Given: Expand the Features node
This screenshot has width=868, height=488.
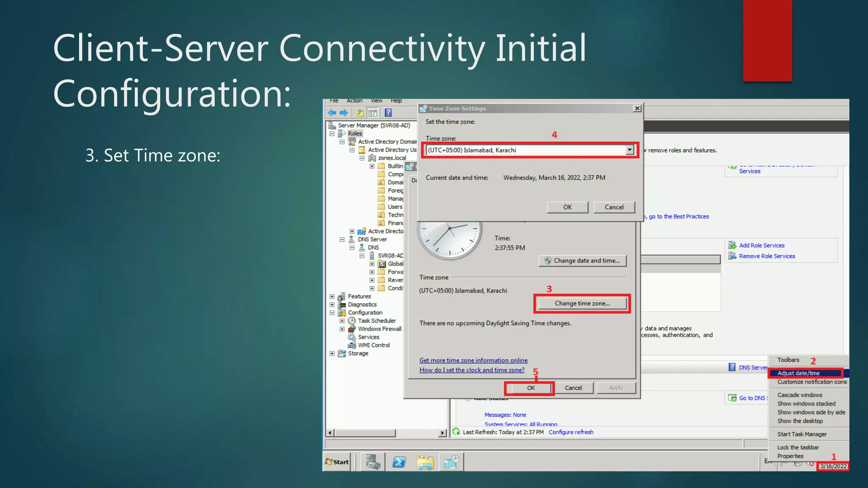Looking at the screenshot, I should pos(332,297).
